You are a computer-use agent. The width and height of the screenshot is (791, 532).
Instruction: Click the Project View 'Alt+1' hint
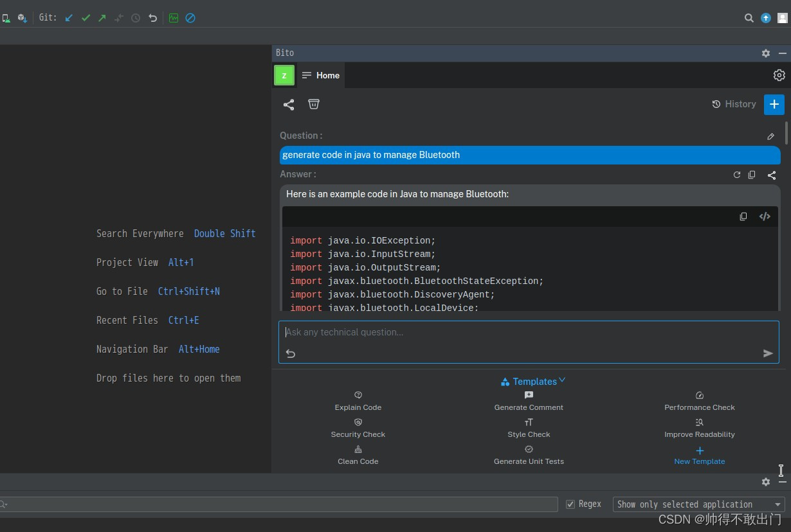tap(181, 263)
